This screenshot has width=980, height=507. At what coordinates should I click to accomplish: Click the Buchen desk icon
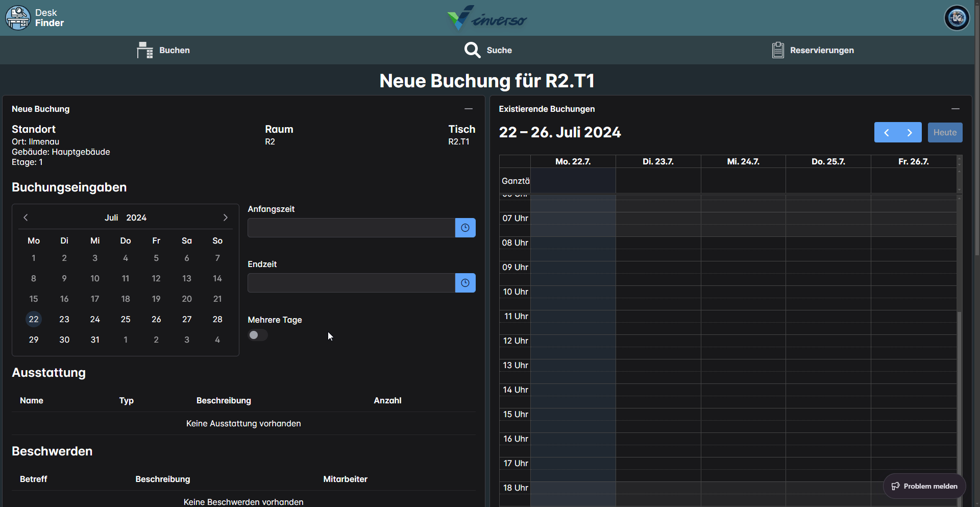pyautogui.click(x=145, y=50)
